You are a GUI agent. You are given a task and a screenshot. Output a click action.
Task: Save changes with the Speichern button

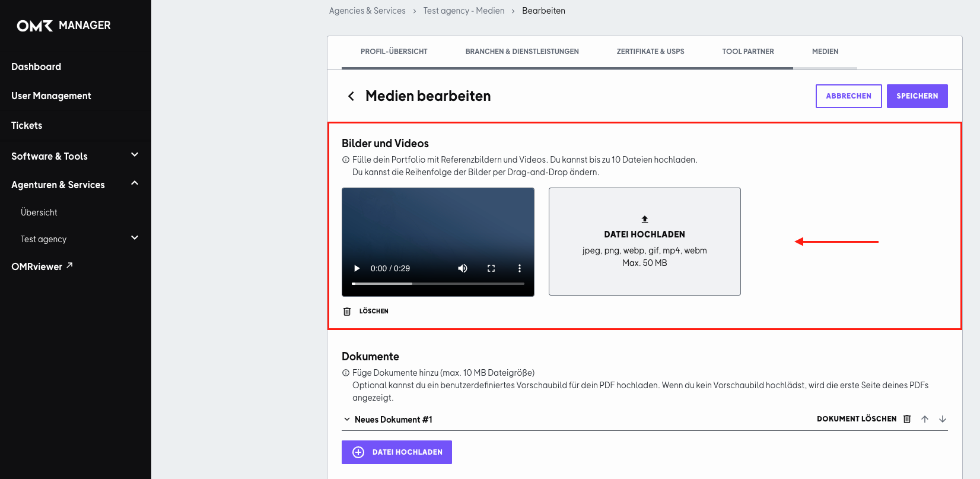(x=917, y=96)
